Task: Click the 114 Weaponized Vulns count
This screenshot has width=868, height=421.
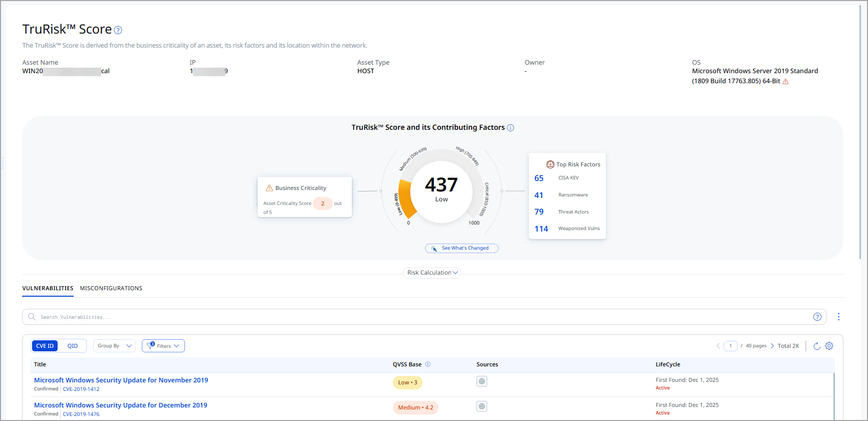Action: [x=541, y=229]
